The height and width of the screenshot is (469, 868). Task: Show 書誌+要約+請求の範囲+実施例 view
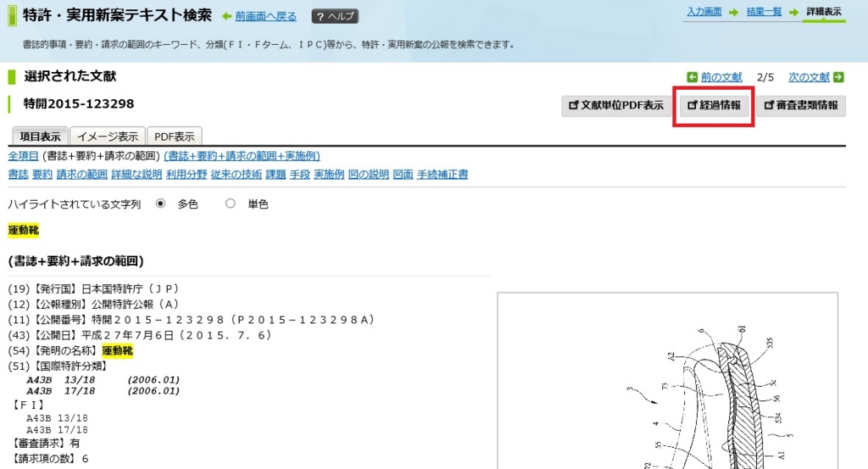(x=242, y=156)
